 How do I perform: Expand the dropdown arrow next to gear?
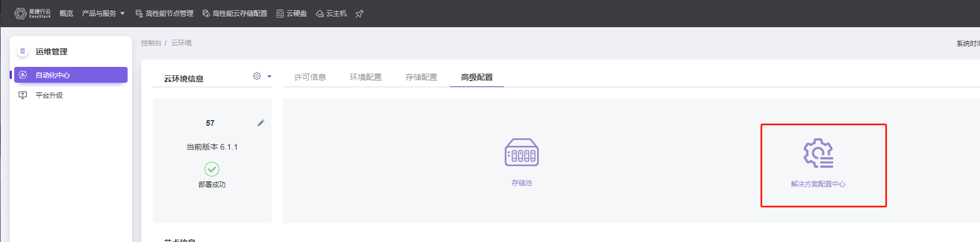click(269, 77)
